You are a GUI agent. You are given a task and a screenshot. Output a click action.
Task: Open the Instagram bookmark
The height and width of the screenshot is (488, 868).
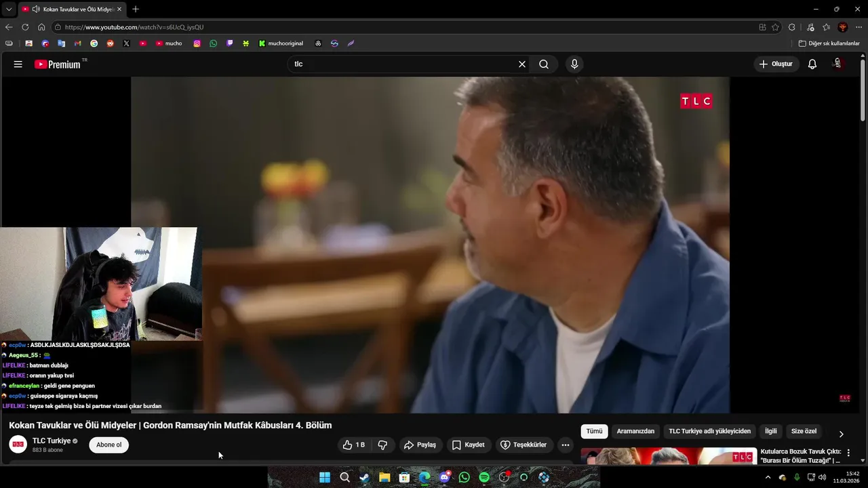pos(197,43)
